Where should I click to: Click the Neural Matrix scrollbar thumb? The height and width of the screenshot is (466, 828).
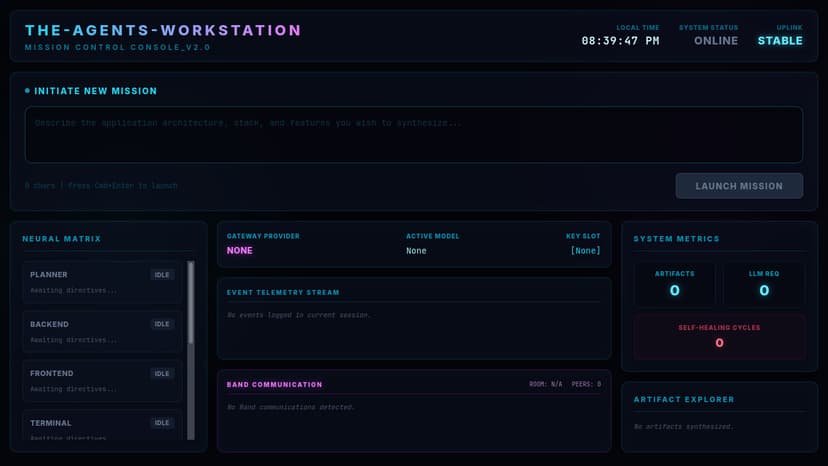pyautogui.click(x=191, y=303)
